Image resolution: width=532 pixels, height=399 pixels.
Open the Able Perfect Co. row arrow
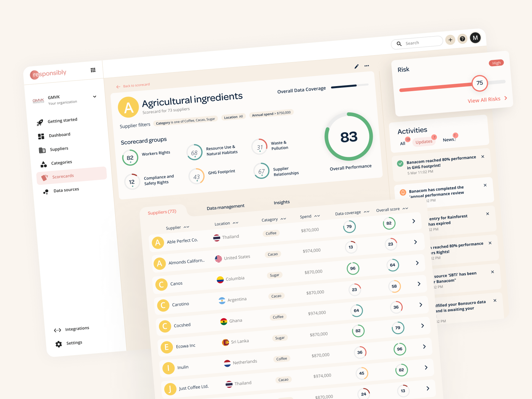414,221
